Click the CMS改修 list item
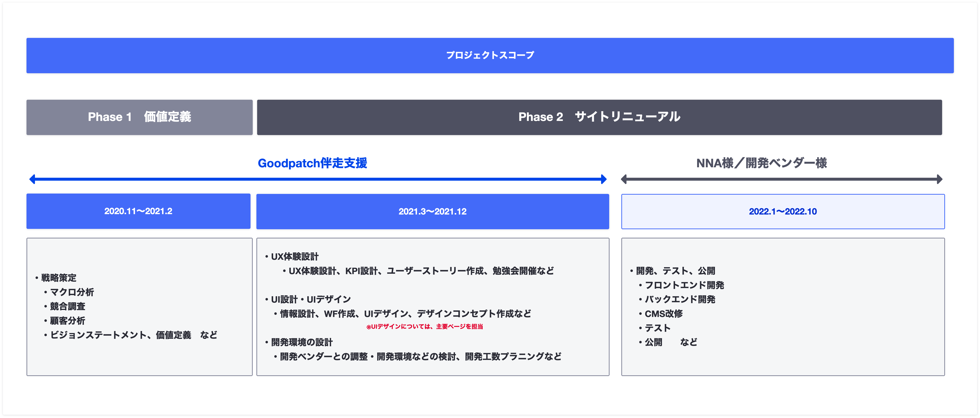This screenshot has width=980, height=418. click(663, 314)
